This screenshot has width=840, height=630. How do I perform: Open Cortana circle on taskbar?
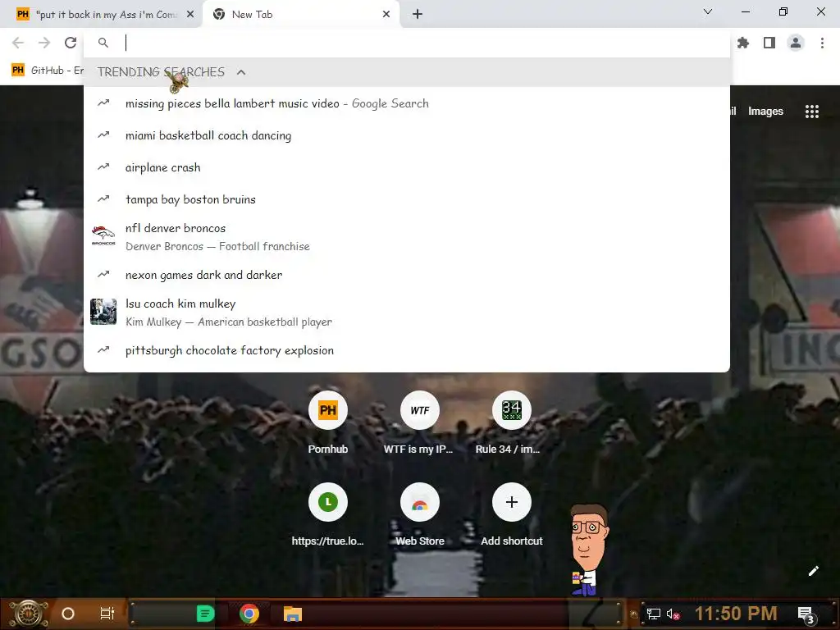click(68, 614)
